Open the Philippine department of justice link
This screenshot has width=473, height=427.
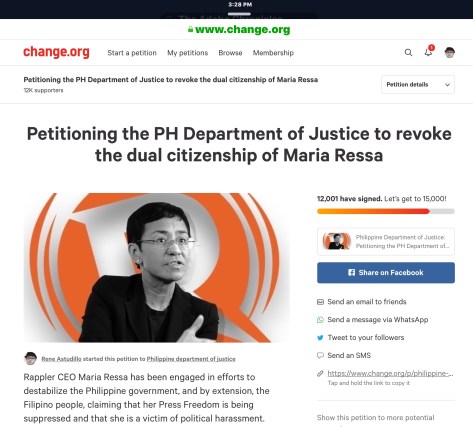191,359
